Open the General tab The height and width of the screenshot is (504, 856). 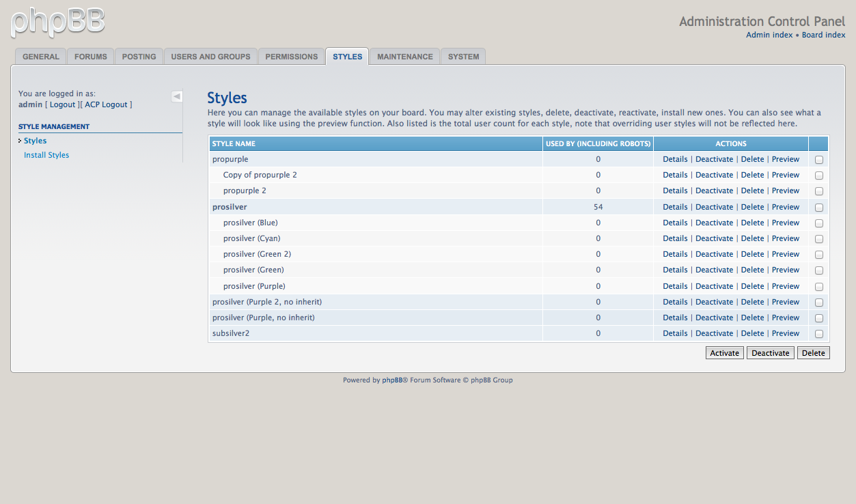(x=41, y=57)
